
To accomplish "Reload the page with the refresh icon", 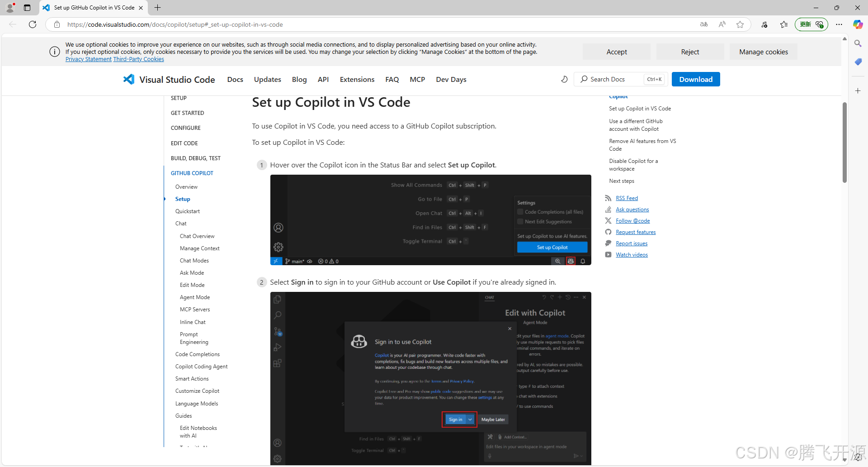I will [33, 24].
